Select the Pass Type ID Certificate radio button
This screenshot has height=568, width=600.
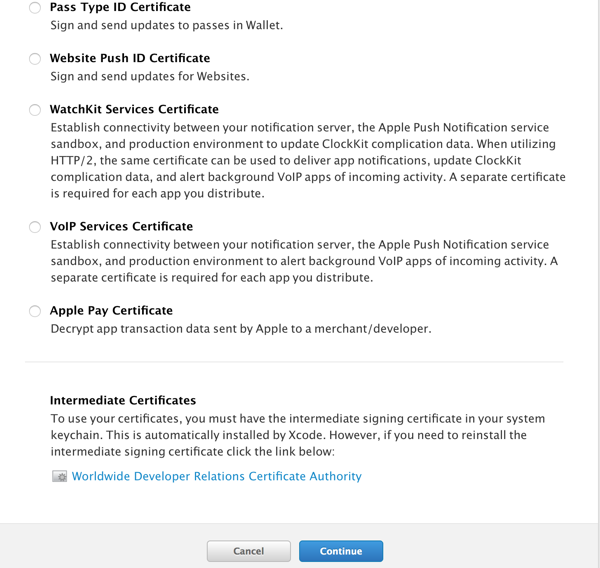(36, 8)
